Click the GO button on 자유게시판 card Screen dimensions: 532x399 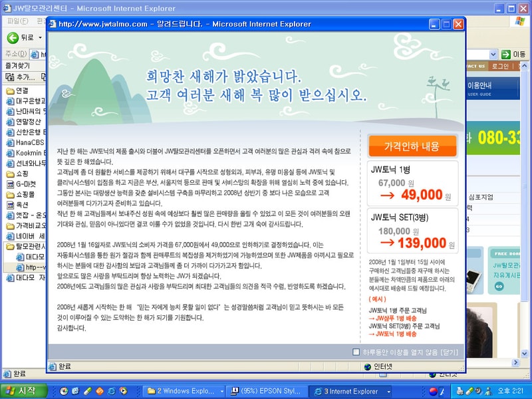pyautogui.click(x=499, y=287)
